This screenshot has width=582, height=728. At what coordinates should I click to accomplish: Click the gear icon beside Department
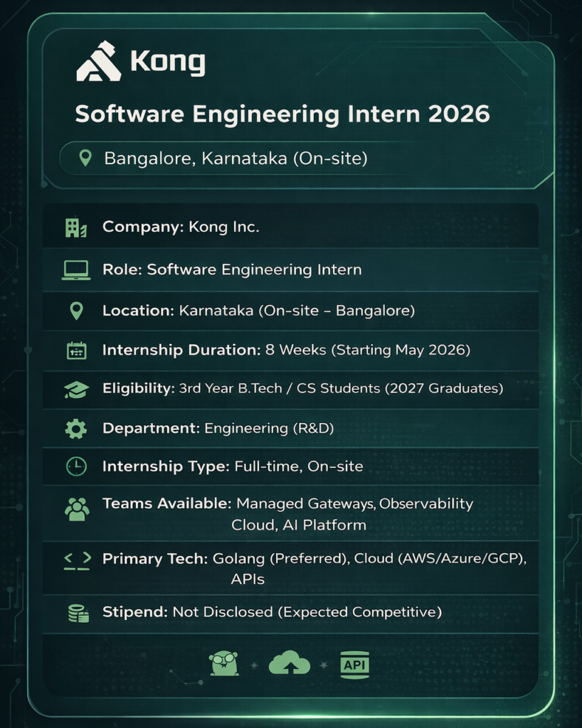click(76, 429)
